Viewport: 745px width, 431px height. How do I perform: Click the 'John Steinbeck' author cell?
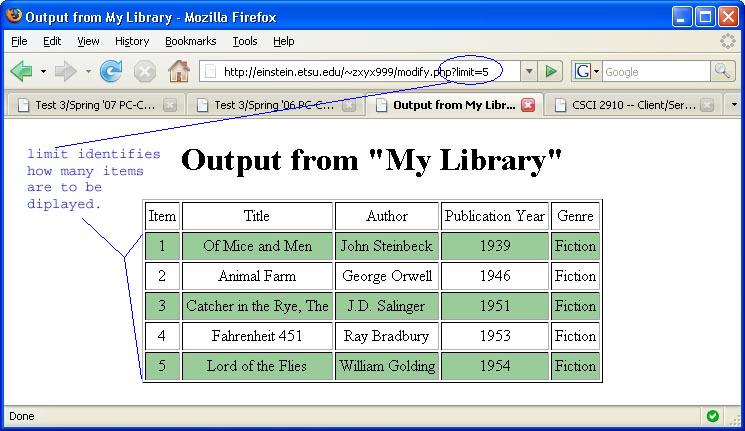(x=387, y=246)
